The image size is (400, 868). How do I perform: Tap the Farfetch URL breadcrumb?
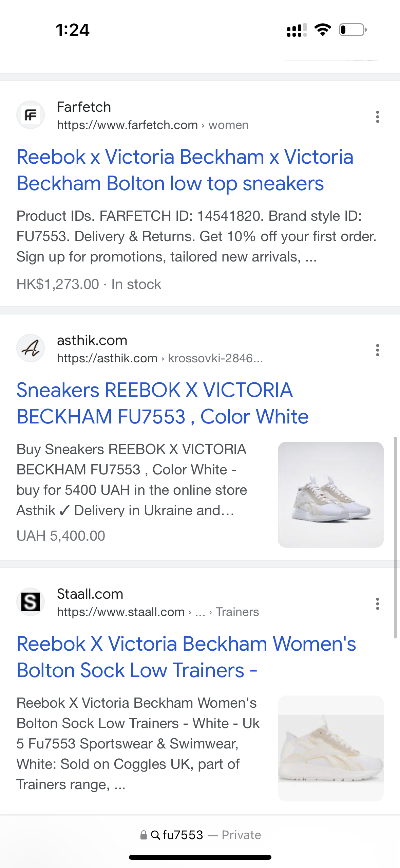pos(153,125)
